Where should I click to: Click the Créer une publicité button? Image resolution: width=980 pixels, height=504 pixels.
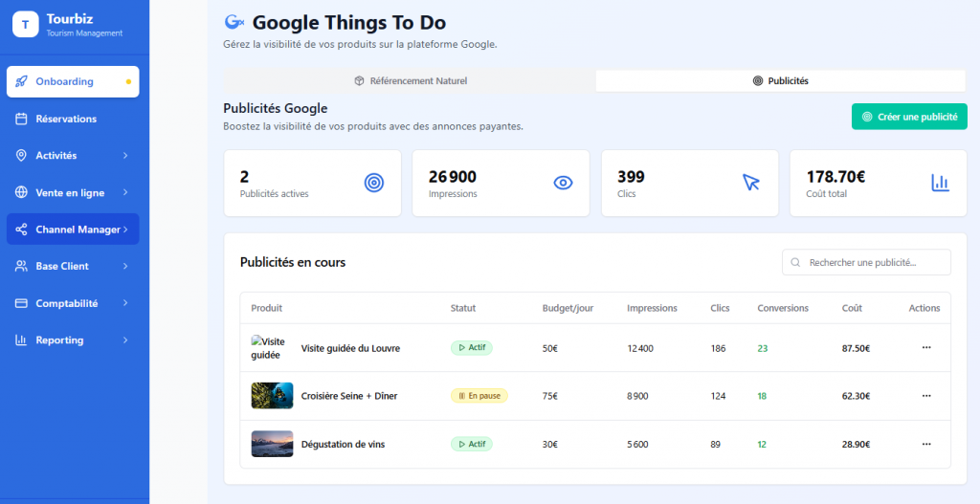(909, 117)
